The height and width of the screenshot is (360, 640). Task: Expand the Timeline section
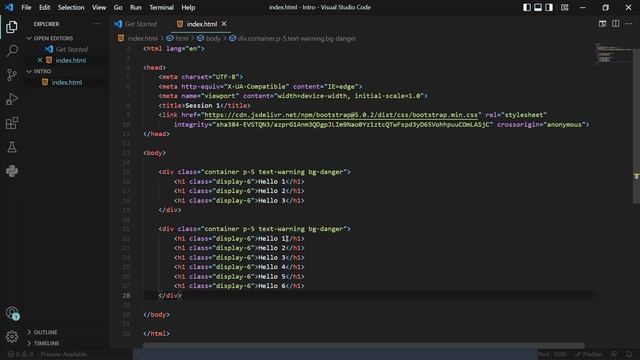click(46, 343)
